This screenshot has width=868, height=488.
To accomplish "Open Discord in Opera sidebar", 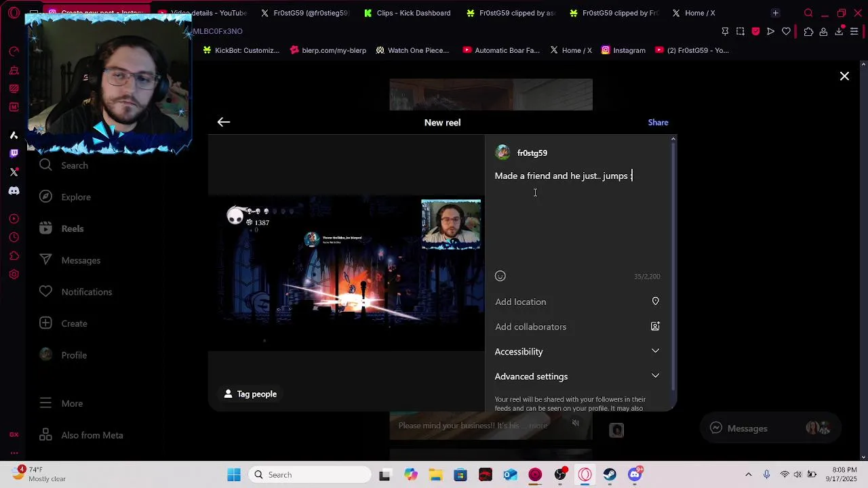I will (x=14, y=191).
